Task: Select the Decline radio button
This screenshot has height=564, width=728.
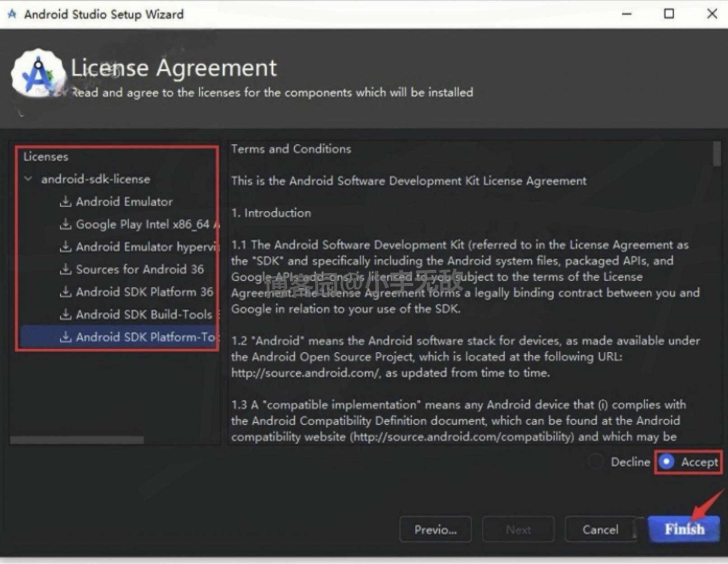Action: 596,462
